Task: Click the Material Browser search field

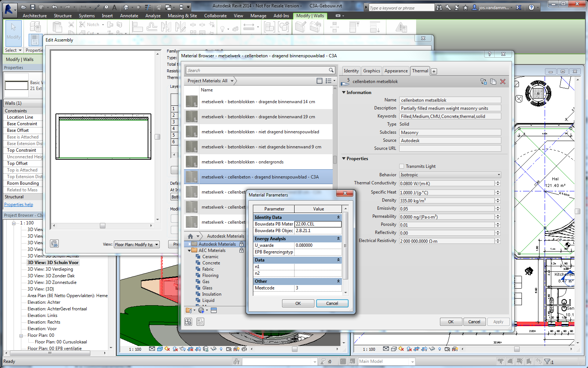Action: tap(257, 70)
